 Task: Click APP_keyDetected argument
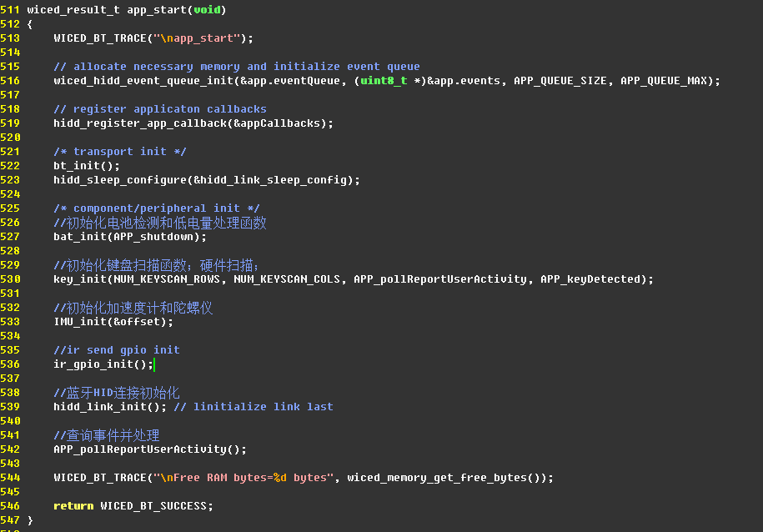point(590,279)
